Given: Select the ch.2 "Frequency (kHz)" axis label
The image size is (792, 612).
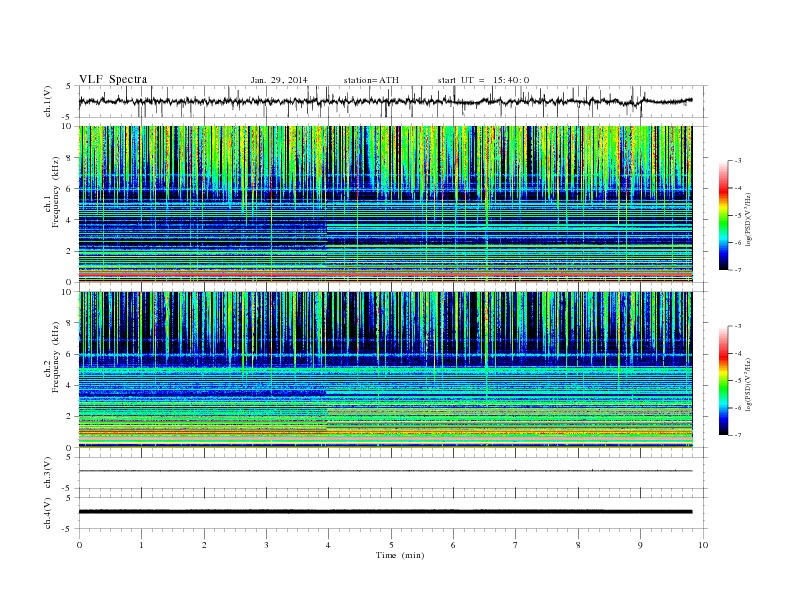Looking at the screenshot, I should tap(56, 358).
